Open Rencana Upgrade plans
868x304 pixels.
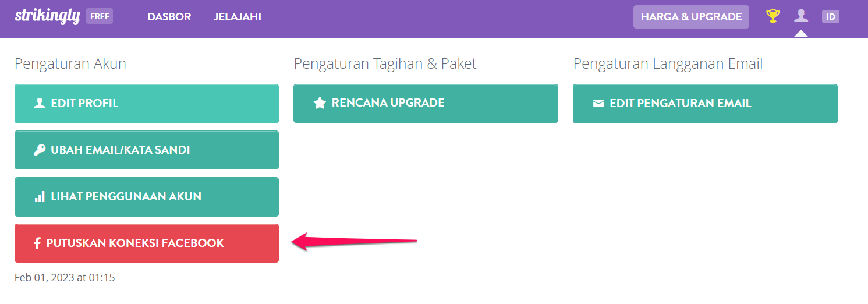click(426, 103)
